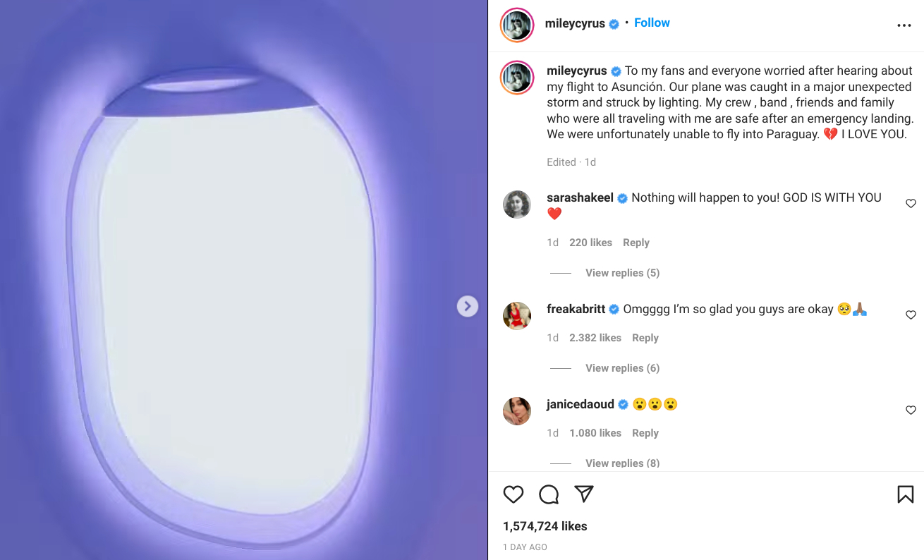Open the three-dot more options menu
924x560 pixels.
(x=904, y=25)
